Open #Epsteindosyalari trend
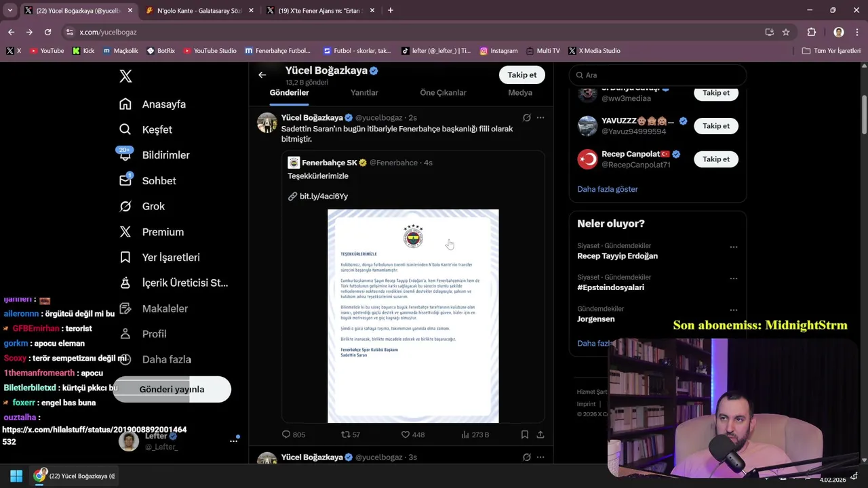This screenshot has width=868, height=488. (x=610, y=287)
